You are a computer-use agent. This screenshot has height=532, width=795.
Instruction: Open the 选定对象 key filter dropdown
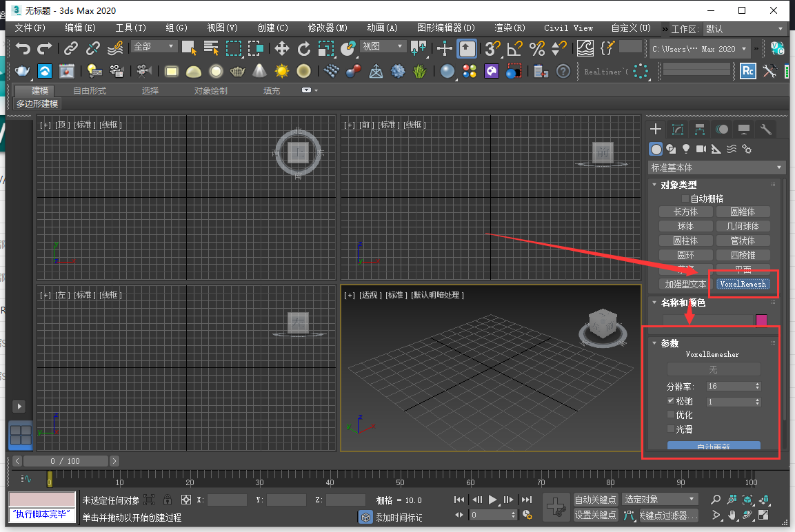(x=659, y=500)
